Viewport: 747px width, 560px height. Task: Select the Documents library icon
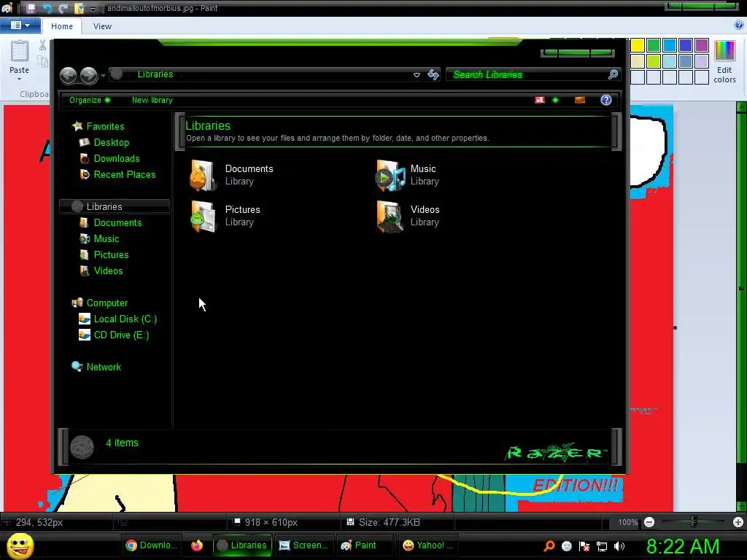coord(204,175)
